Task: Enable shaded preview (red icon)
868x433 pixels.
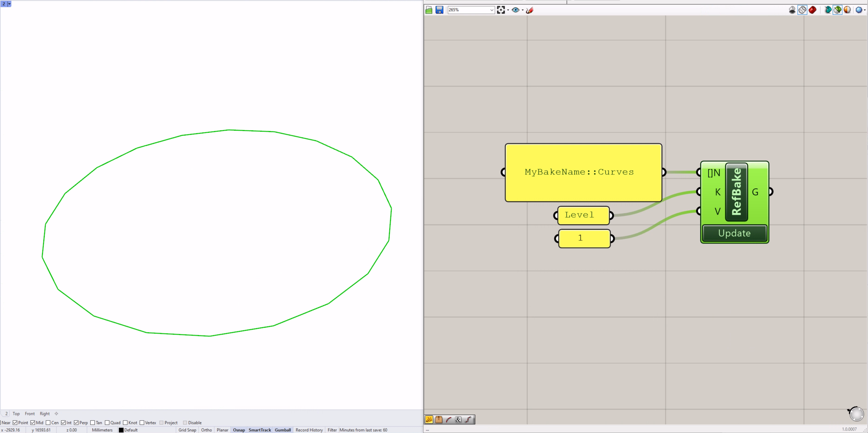Action: [813, 10]
